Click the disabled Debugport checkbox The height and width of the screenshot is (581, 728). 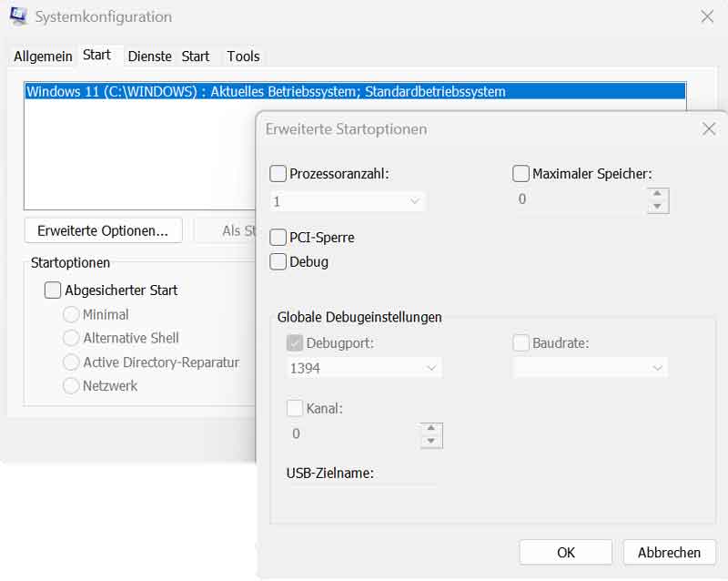pos(294,343)
